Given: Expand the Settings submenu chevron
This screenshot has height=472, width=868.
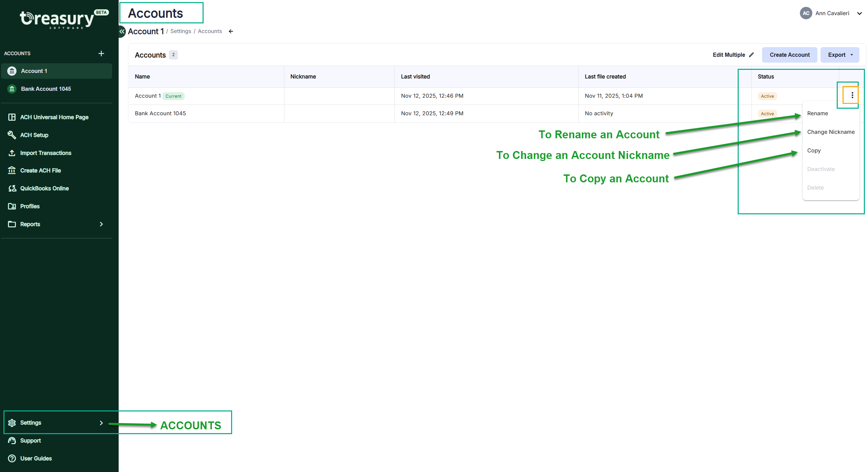Looking at the screenshot, I should point(101,422).
